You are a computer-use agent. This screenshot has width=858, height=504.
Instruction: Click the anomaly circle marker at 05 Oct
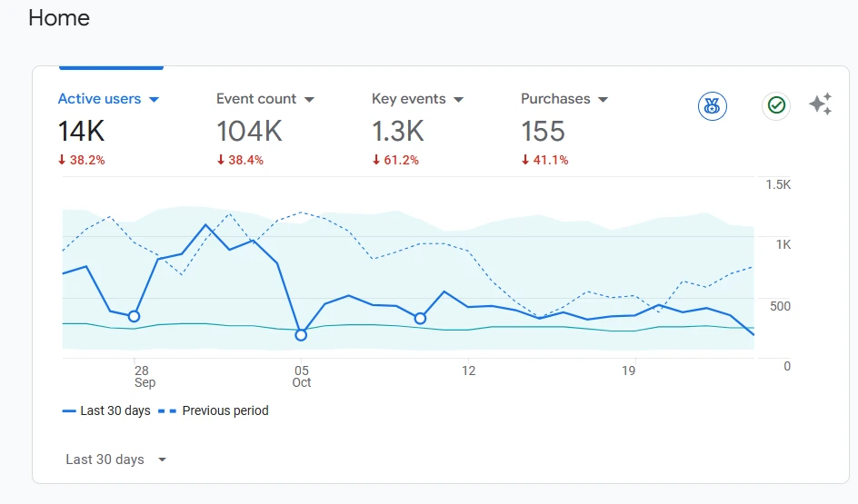tap(301, 335)
